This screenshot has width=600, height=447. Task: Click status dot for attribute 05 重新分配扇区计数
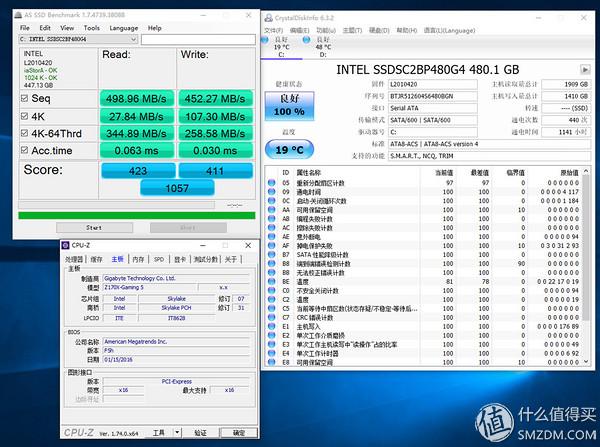pyautogui.click(x=272, y=183)
